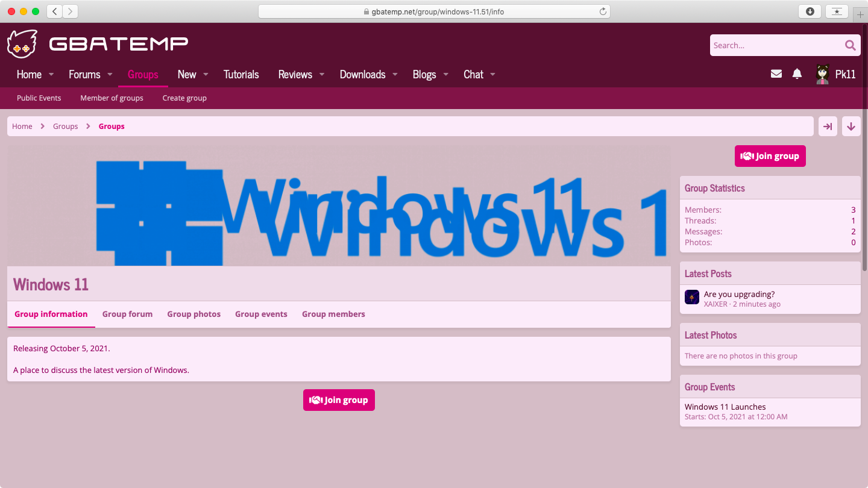Open the Member of groups link
Screen dimensions: 868x488
[x=112, y=98]
